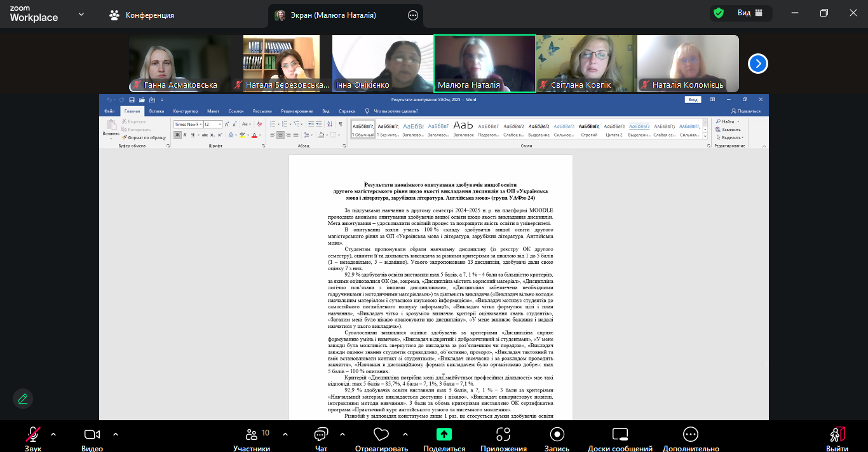Toggle recording with Запись button

(x=557, y=435)
